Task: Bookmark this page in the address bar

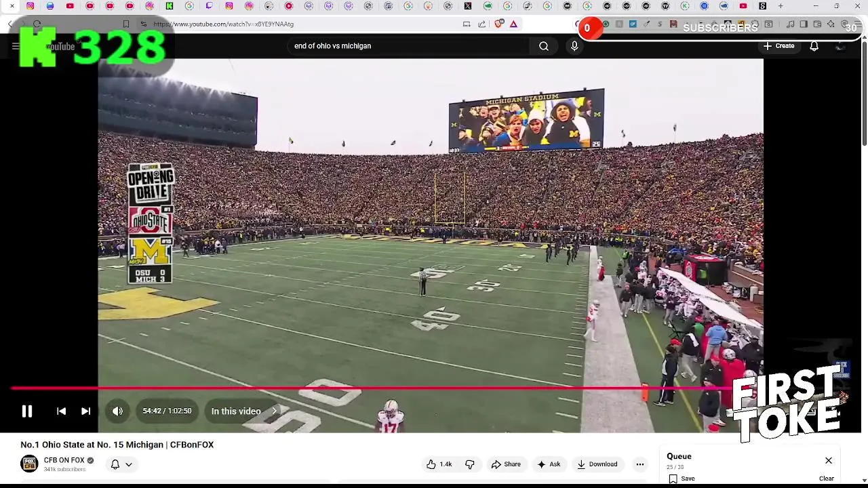Action: tap(126, 24)
